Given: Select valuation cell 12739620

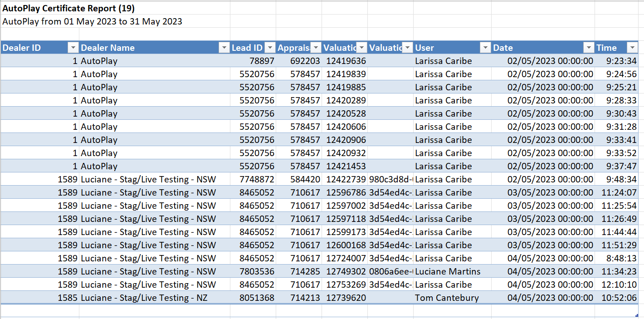Looking at the screenshot, I should [x=345, y=298].
